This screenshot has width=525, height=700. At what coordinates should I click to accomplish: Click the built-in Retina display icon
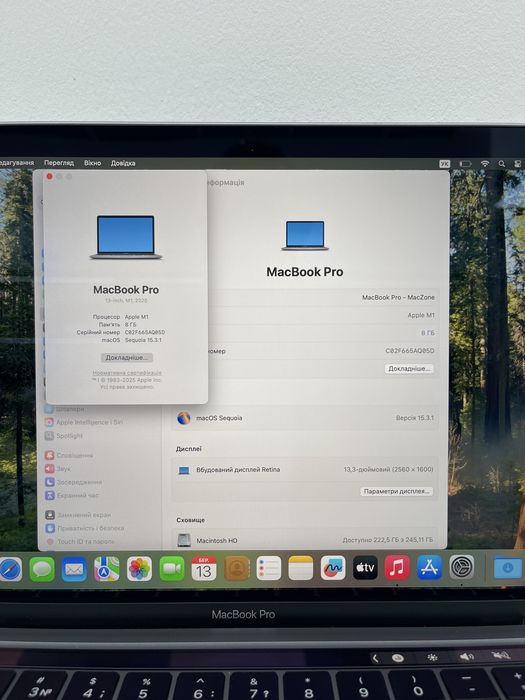184,470
